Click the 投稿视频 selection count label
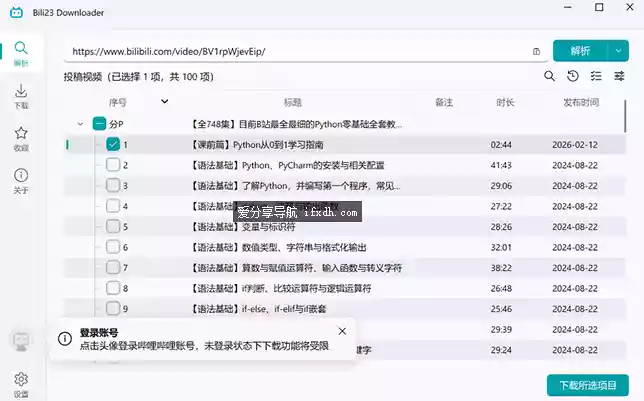The image size is (644, 401). [139, 77]
